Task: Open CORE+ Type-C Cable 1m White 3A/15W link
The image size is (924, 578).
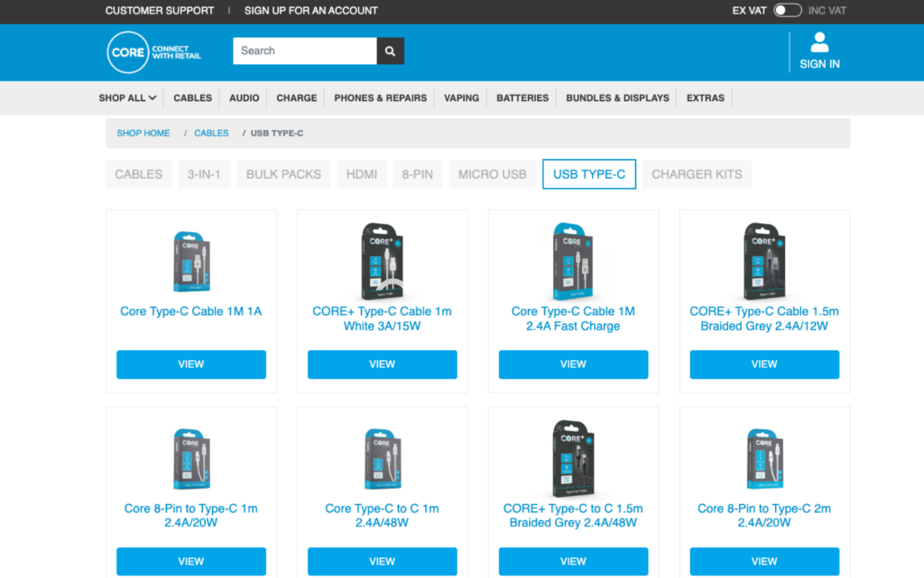Action: click(x=382, y=319)
